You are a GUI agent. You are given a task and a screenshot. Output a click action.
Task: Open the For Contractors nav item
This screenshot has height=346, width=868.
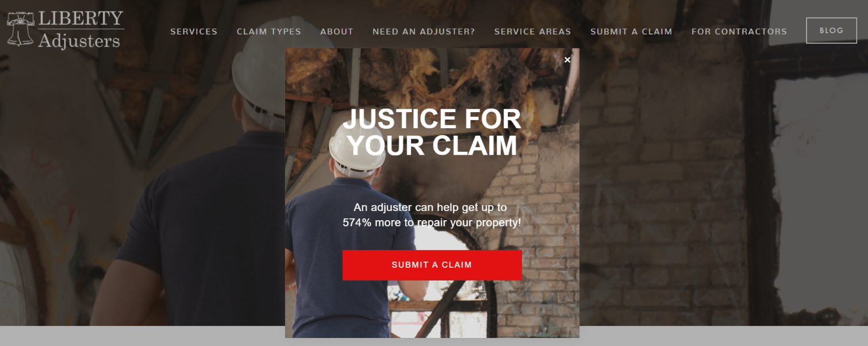(739, 32)
